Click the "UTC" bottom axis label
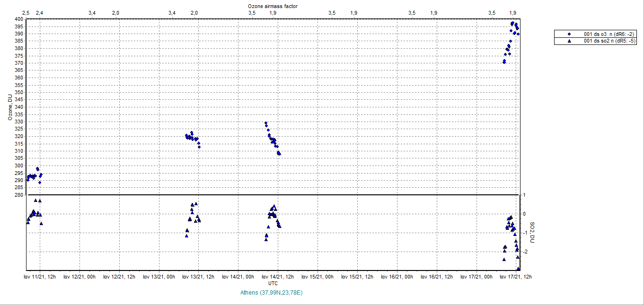The height and width of the screenshot is (305, 644). tap(273, 283)
